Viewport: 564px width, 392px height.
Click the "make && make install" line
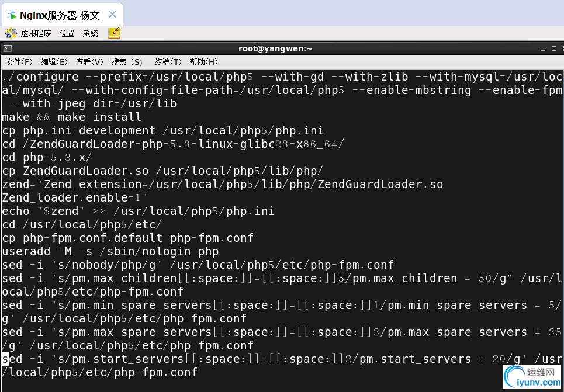pyautogui.click(x=71, y=117)
